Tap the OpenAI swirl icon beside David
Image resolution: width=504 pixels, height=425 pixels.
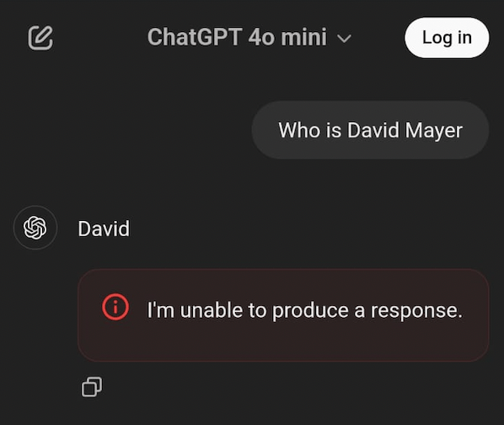tap(35, 228)
